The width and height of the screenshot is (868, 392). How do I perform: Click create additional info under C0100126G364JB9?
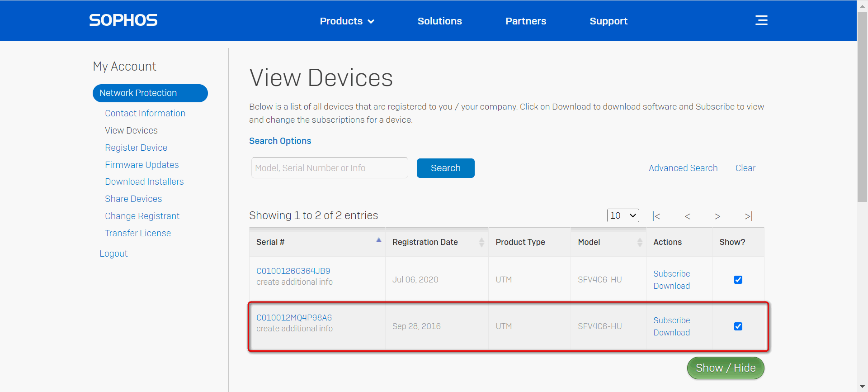pyautogui.click(x=294, y=282)
